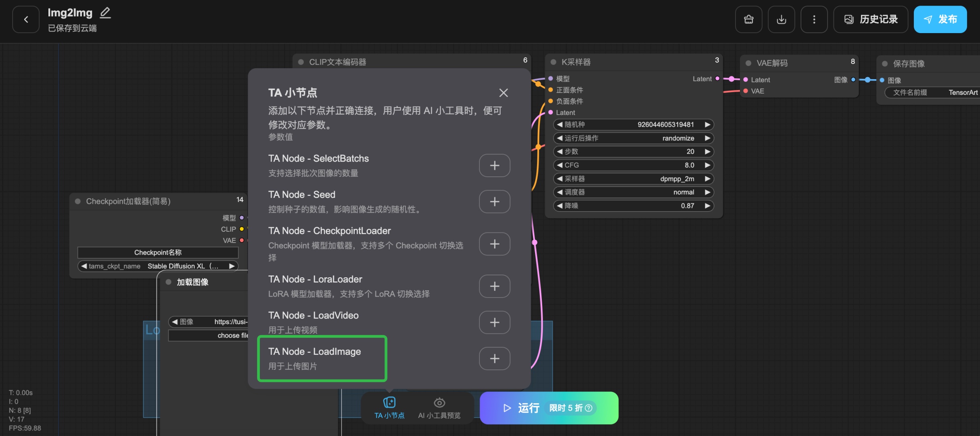The height and width of the screenshot is (436, 980).
Task: Open the toolbox icon in header
Action: point(748,19)
